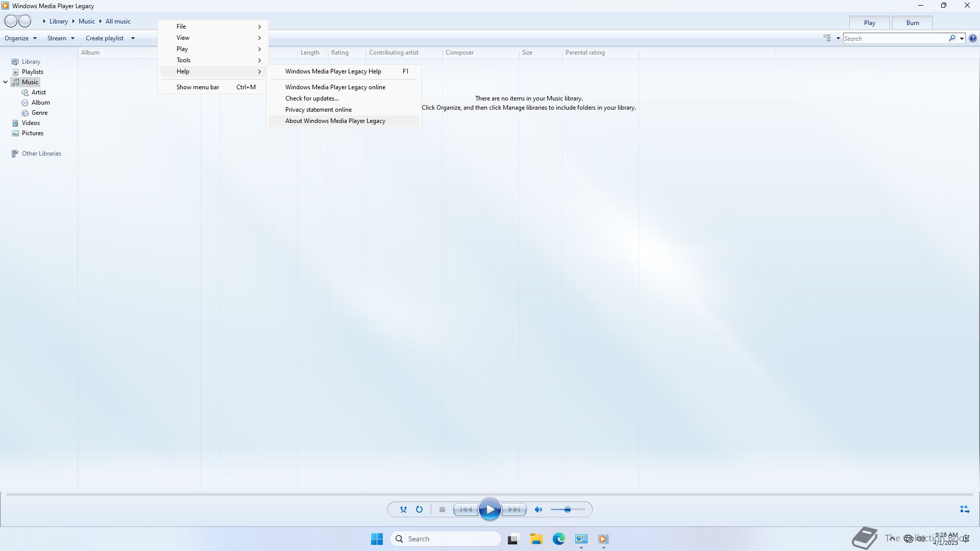
Task: Open the Tools submenu
Action: (x=213, y=60)
